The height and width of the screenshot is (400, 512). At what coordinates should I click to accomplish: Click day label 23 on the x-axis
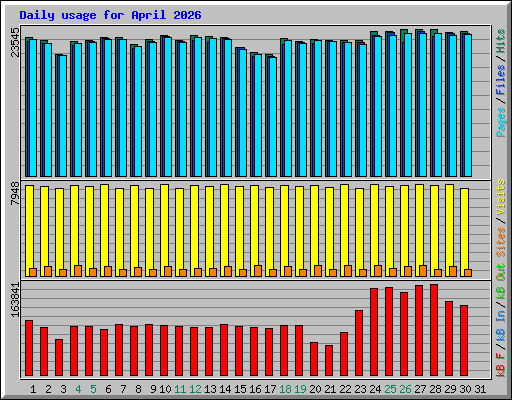[360, 389]
